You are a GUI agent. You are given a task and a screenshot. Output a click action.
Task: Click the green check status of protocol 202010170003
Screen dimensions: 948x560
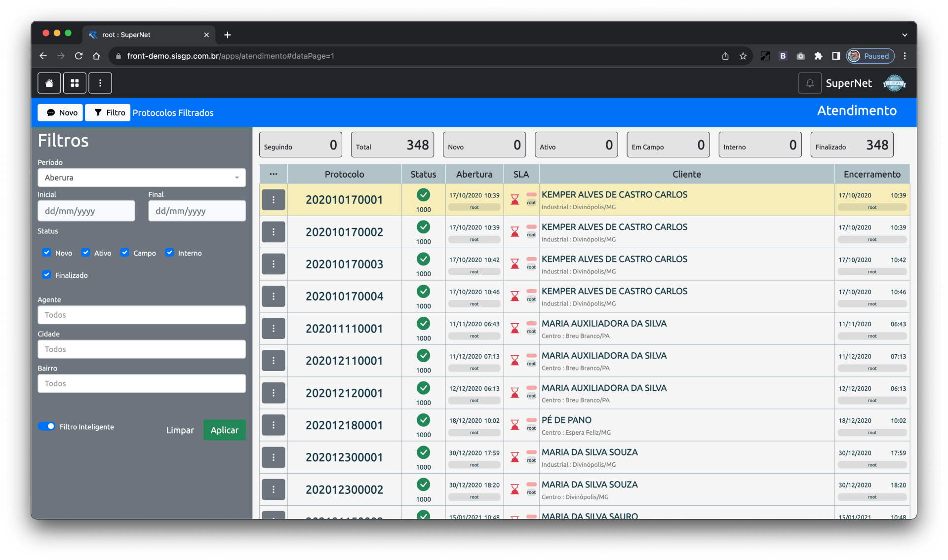[x=423, y=259]
